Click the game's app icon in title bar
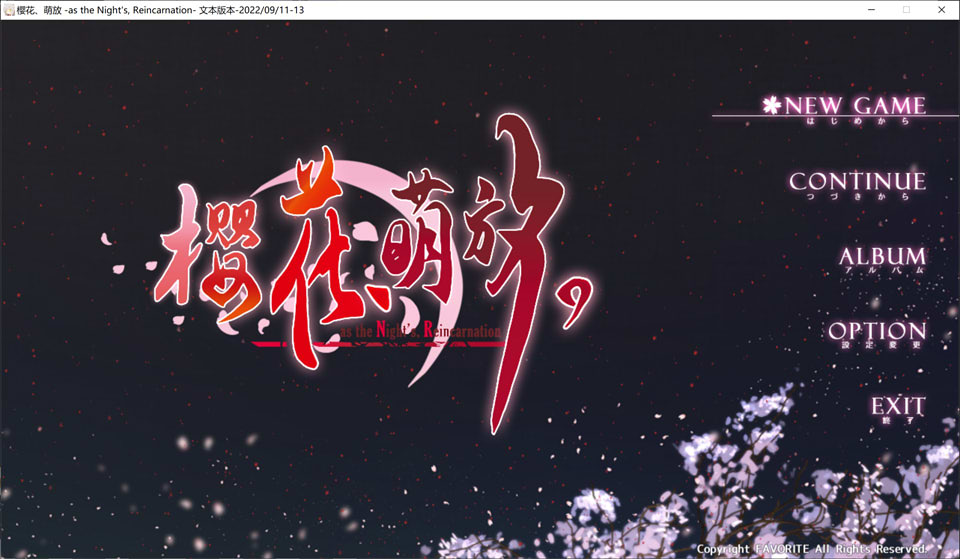 pyautogui.click(x=9, y=9)
